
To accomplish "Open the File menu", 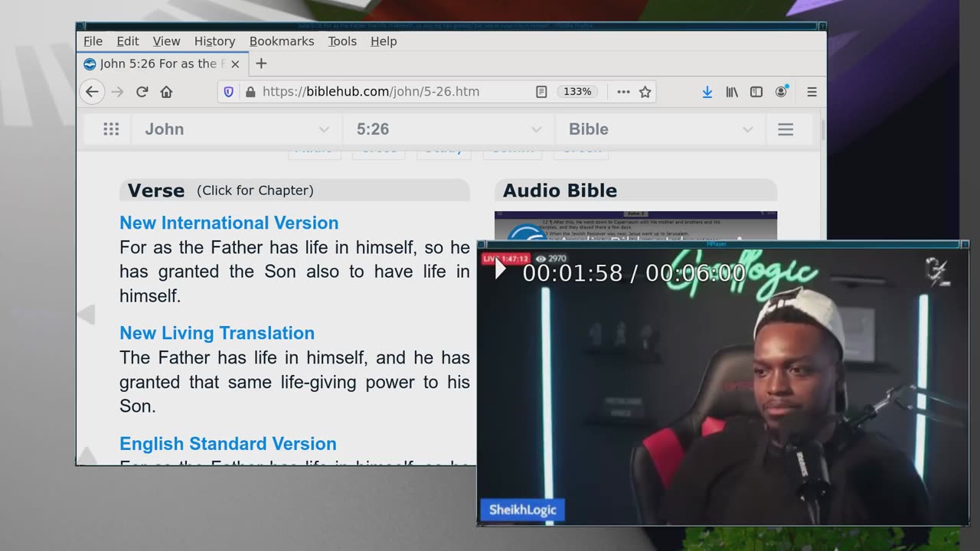I will pos(93,41).
